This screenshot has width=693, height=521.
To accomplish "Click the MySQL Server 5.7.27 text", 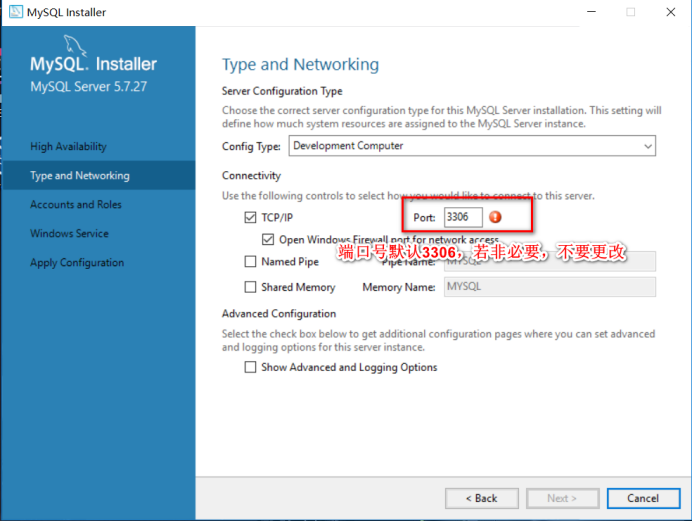I will [x=88, y=86].
